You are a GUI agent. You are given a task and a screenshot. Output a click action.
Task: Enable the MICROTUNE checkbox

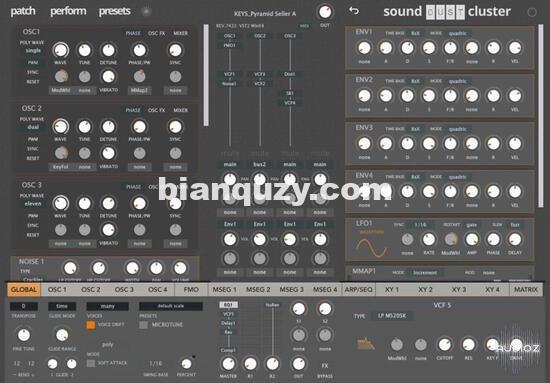click(143, 325)
